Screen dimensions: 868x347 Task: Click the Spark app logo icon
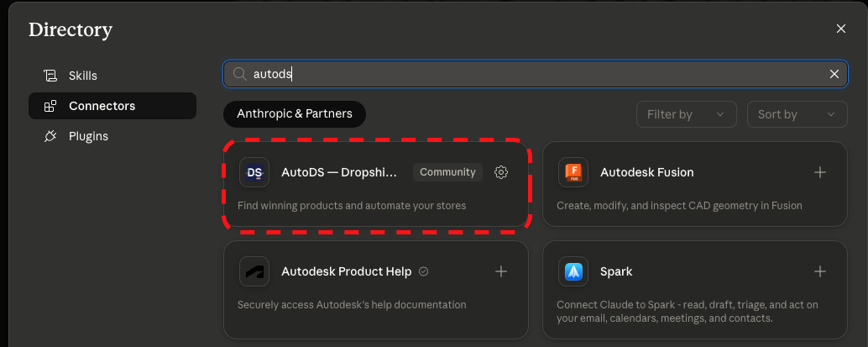click(x=573, y=271)
